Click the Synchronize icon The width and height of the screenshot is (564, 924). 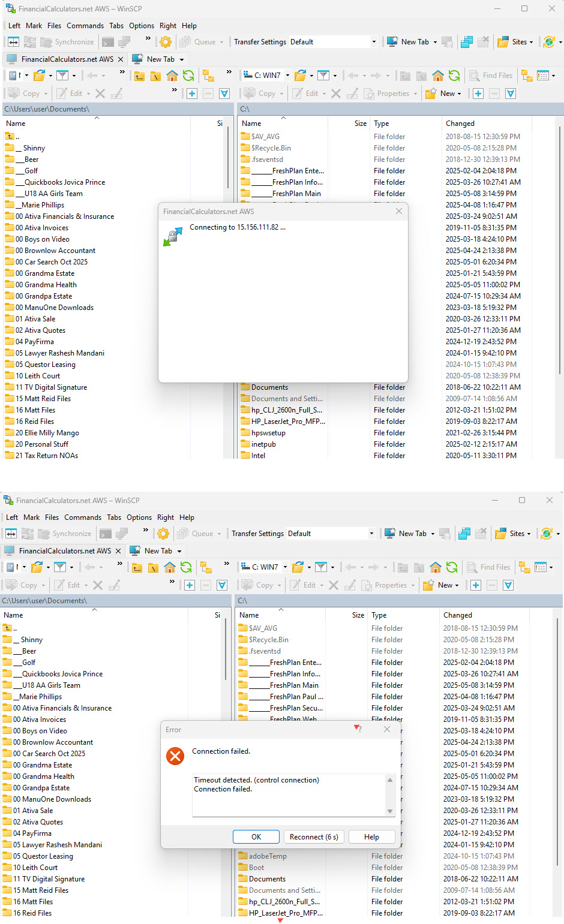tap(66, 42)
